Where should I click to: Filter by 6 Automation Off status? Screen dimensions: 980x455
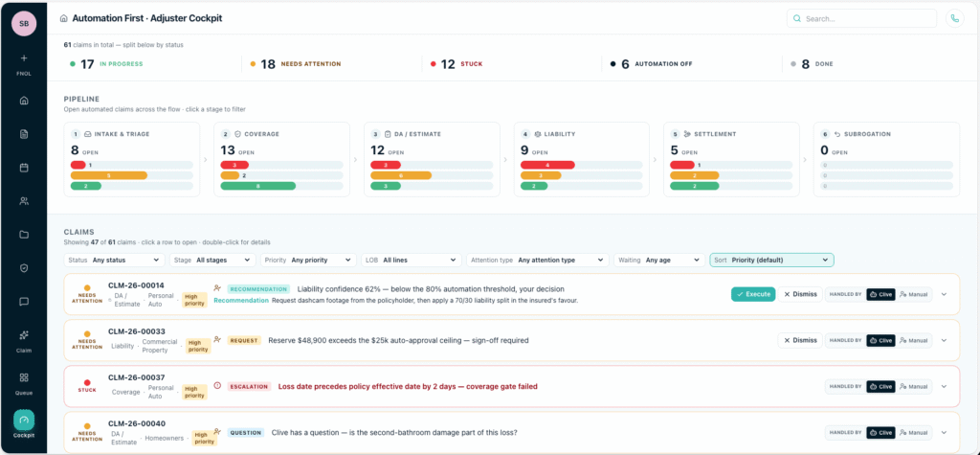click(651, 64)
